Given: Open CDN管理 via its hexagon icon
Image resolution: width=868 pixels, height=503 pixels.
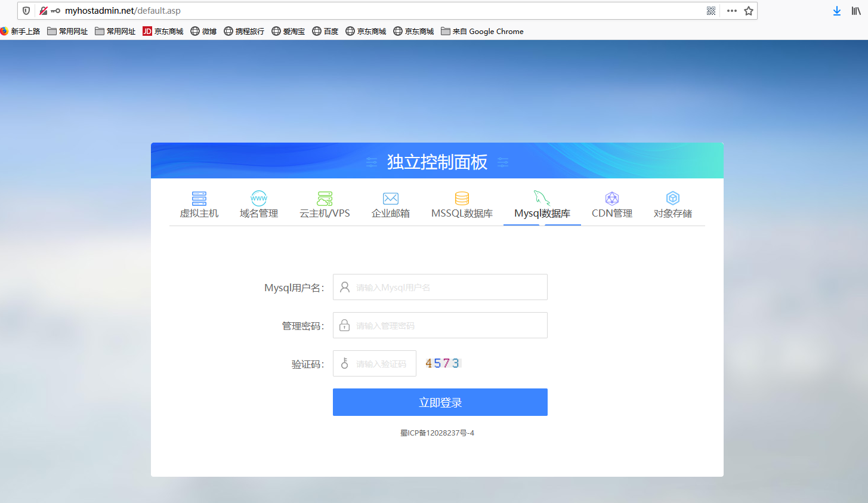Looking at the screenshot, I should click(611, 197).
